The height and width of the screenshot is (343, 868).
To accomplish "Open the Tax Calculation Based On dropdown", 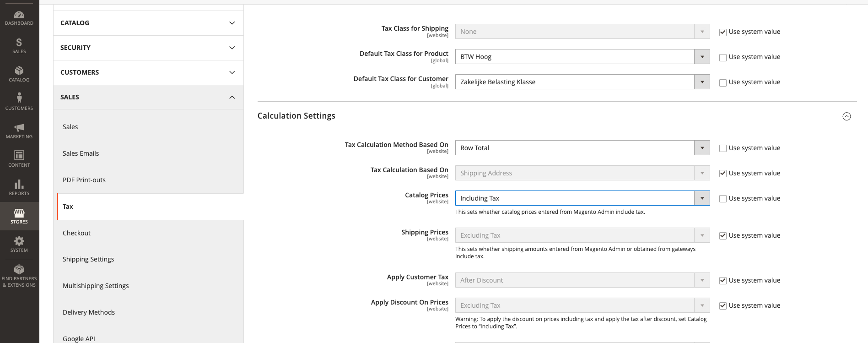I will pyautogui.click(x=582, y=173).
